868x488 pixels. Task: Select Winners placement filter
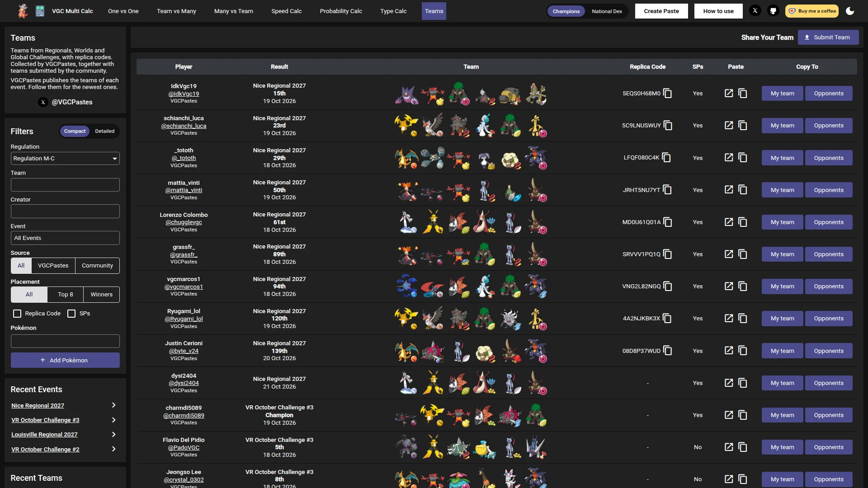pos(101,295)
